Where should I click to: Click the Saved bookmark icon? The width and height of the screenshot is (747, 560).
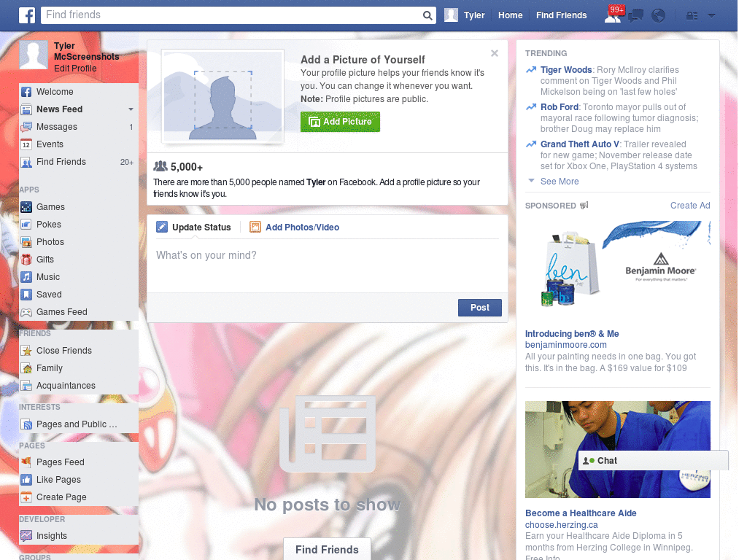coord(26,295)
